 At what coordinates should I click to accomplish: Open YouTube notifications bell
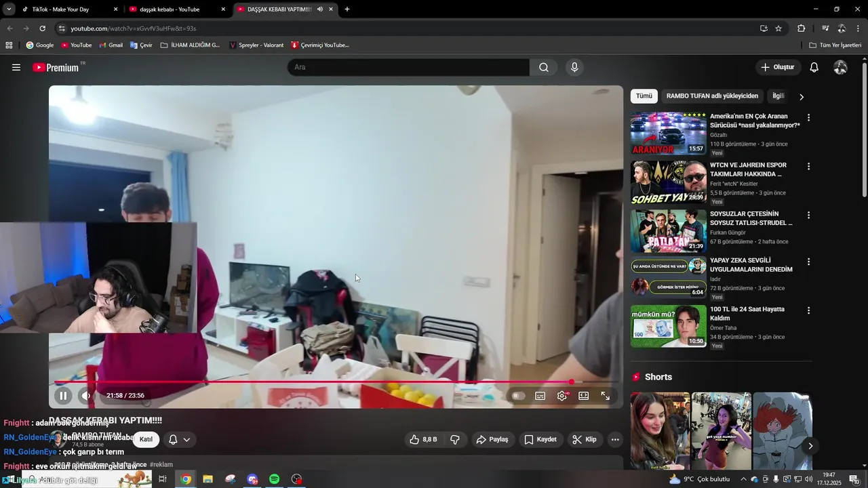[x=814, y=67]
